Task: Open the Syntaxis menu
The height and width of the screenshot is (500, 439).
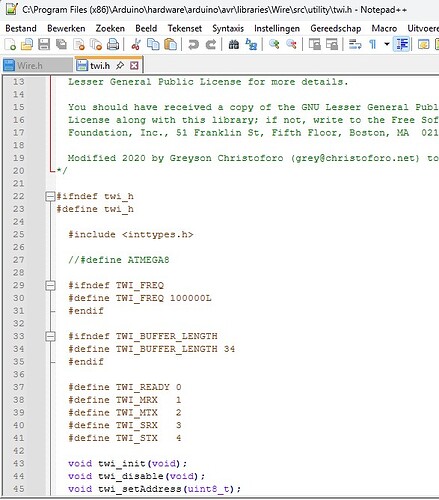Action: [x=228, y=28]
